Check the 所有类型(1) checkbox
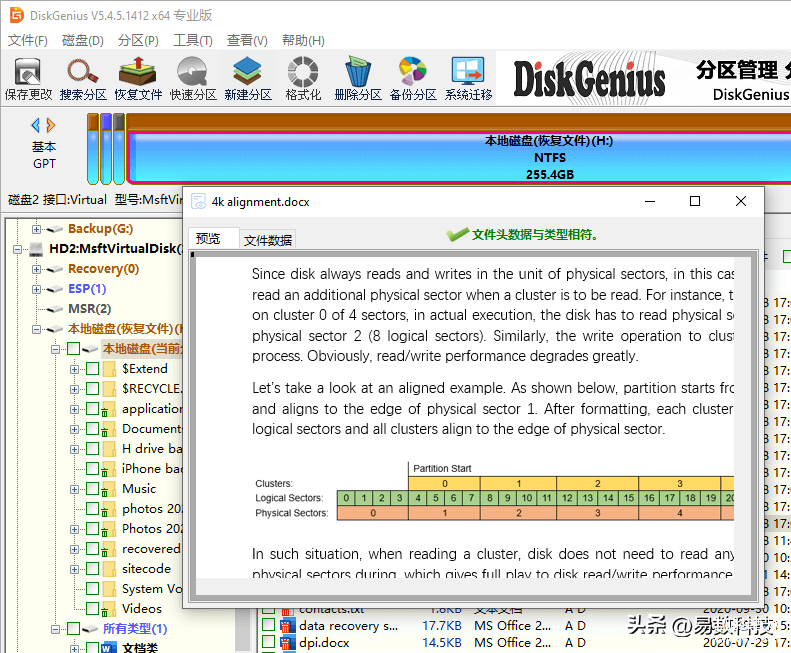This screenshot has height=653, width=791. 74,628
